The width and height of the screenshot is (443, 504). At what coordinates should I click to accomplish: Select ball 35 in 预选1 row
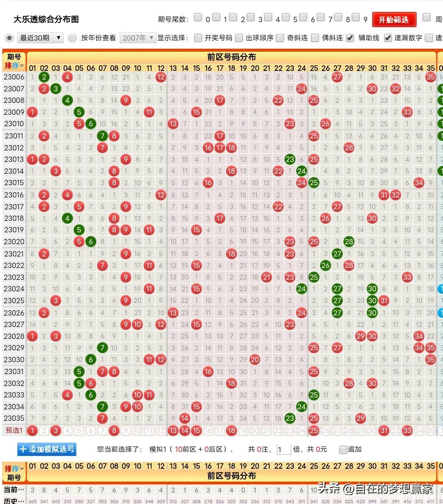tap(431, 431)
